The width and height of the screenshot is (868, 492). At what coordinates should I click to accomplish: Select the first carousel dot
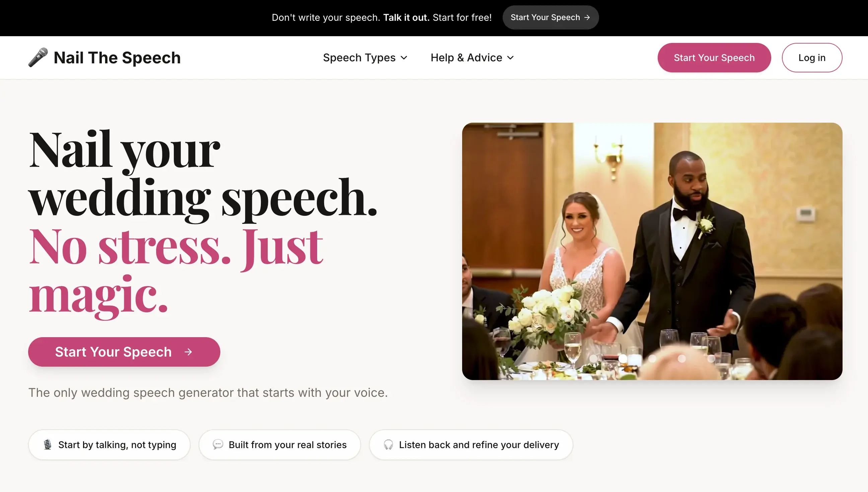tap(593, 359)
